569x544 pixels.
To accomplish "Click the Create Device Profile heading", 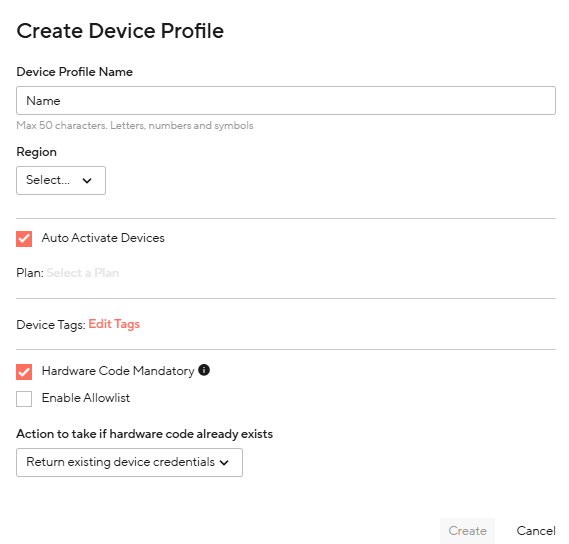I will click(120, 31).
